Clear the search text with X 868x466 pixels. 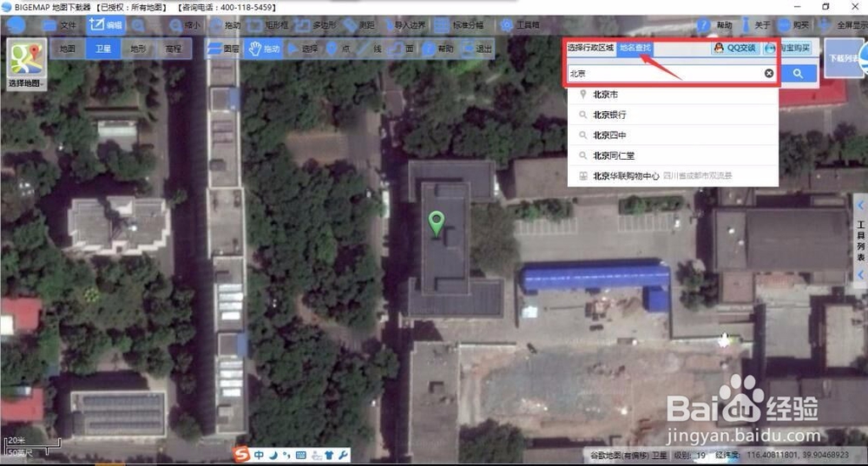[769, 73]
